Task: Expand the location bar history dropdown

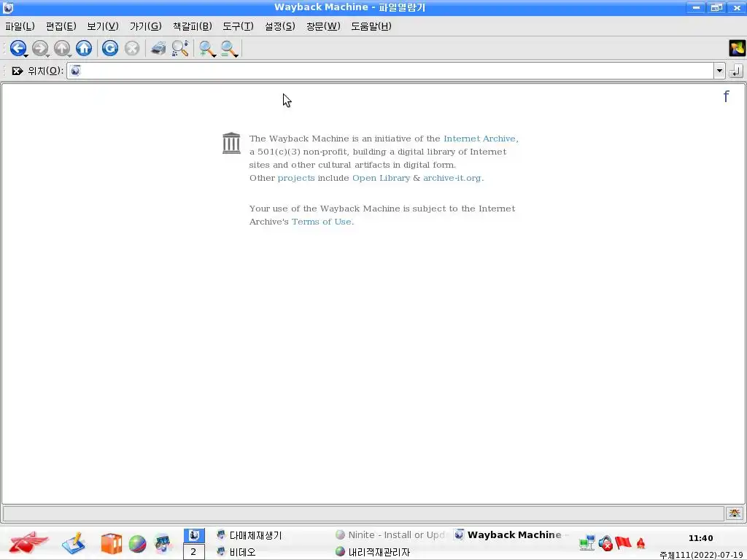Action: [x=719, y=71]
